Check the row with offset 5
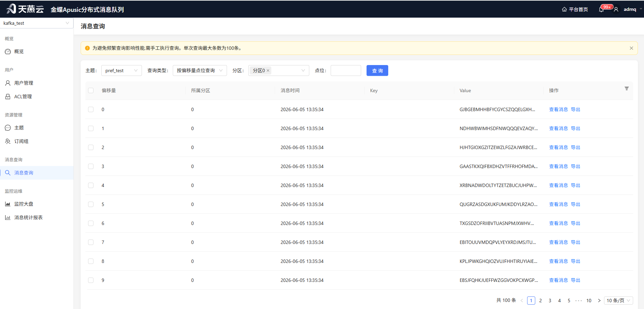Image resolution: width=644 pixels, height=309 pixels. 91,204
